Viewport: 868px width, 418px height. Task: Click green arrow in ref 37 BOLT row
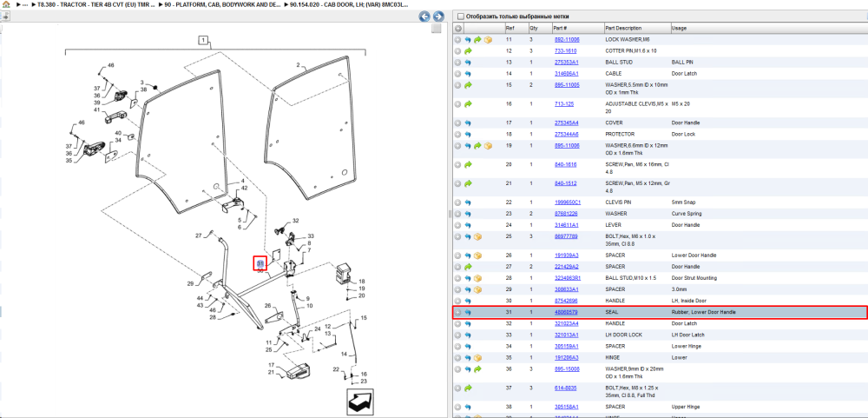468,388
